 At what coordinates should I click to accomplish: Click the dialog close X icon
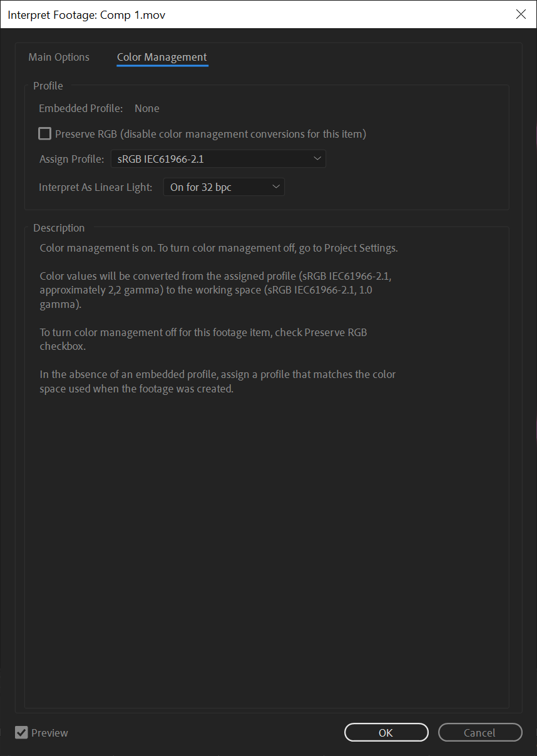tap(521, 14)
